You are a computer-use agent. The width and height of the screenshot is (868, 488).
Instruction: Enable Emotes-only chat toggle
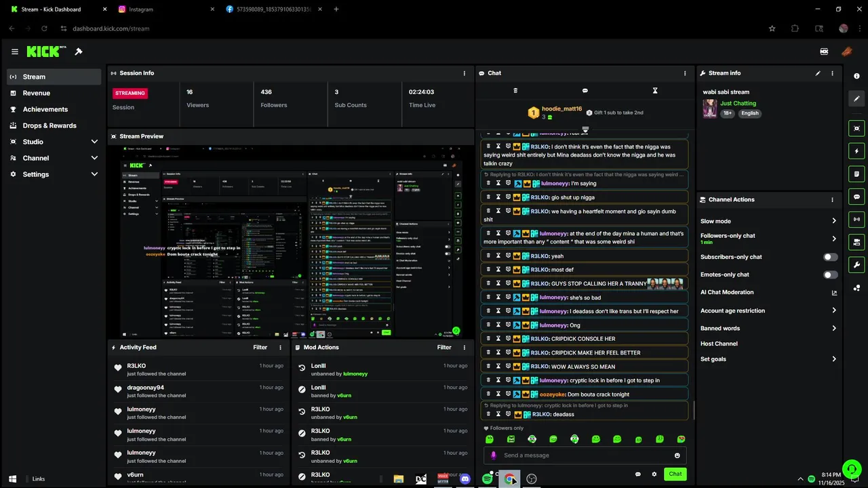click(x=830, y=274)
